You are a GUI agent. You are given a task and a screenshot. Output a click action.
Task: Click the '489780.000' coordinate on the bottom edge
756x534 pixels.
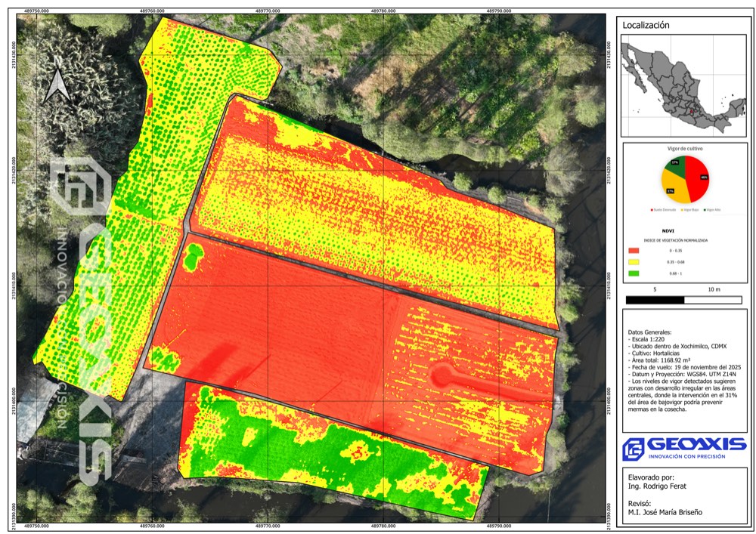tap(384, 526)
